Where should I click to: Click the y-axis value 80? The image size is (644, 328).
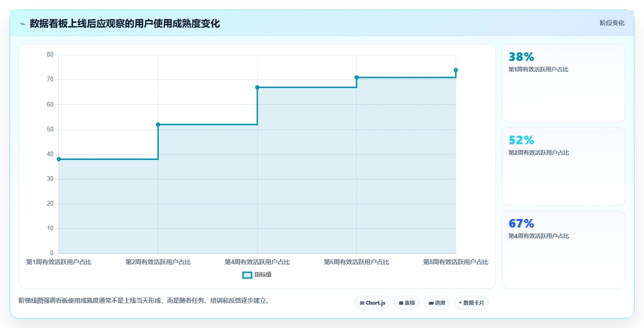tap(50, 55)
